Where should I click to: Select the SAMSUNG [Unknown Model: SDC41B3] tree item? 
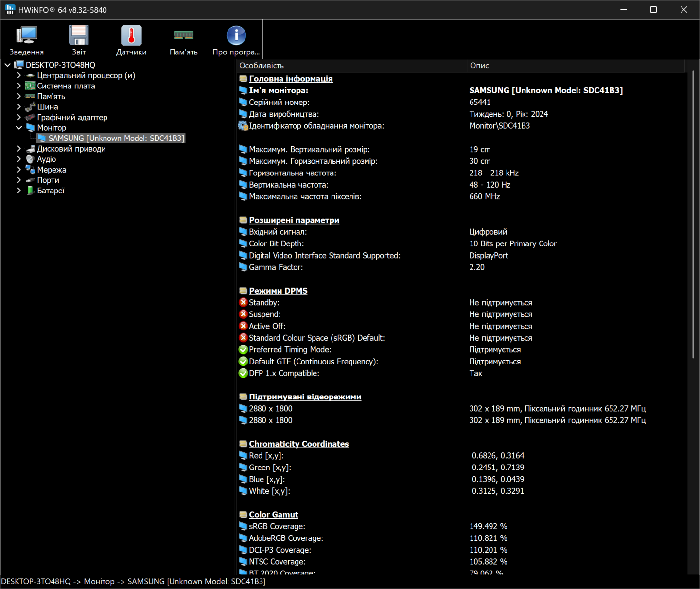[x=116, y=139]
